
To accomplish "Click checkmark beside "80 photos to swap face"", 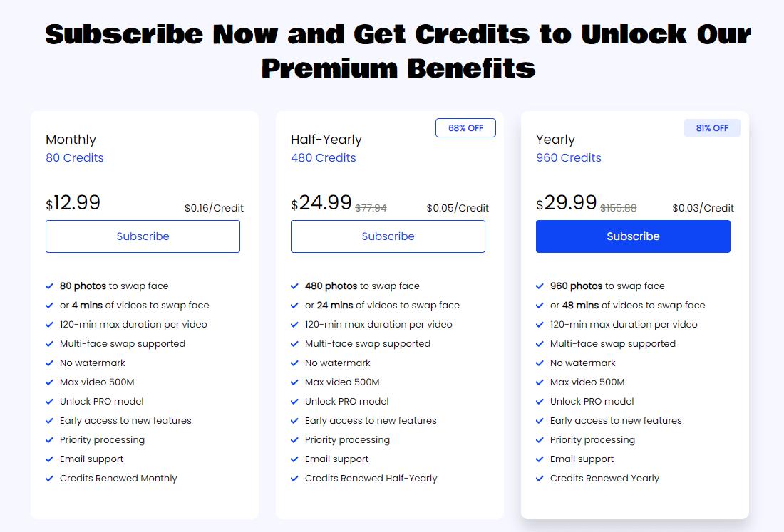I will point(50,286).
